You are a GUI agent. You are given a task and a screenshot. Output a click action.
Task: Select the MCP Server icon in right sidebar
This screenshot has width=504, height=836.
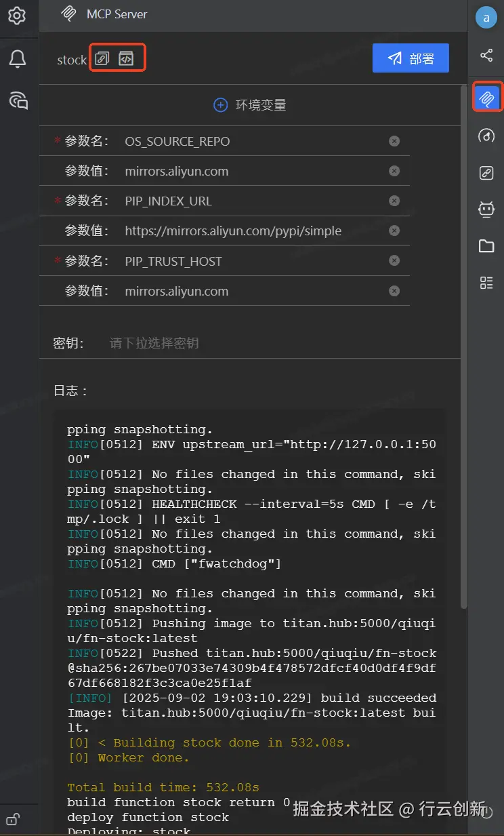(x=486, y=98)
